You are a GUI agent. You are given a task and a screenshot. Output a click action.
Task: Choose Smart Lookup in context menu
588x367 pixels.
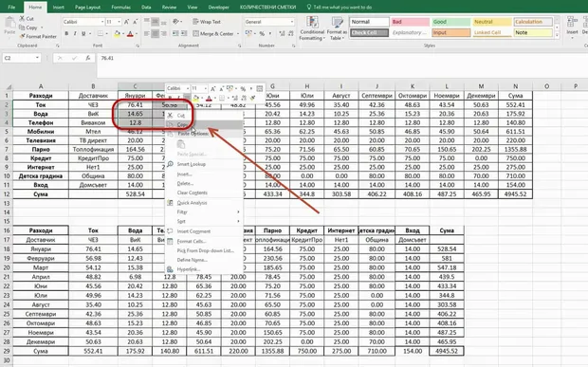[x=204, y=164]
